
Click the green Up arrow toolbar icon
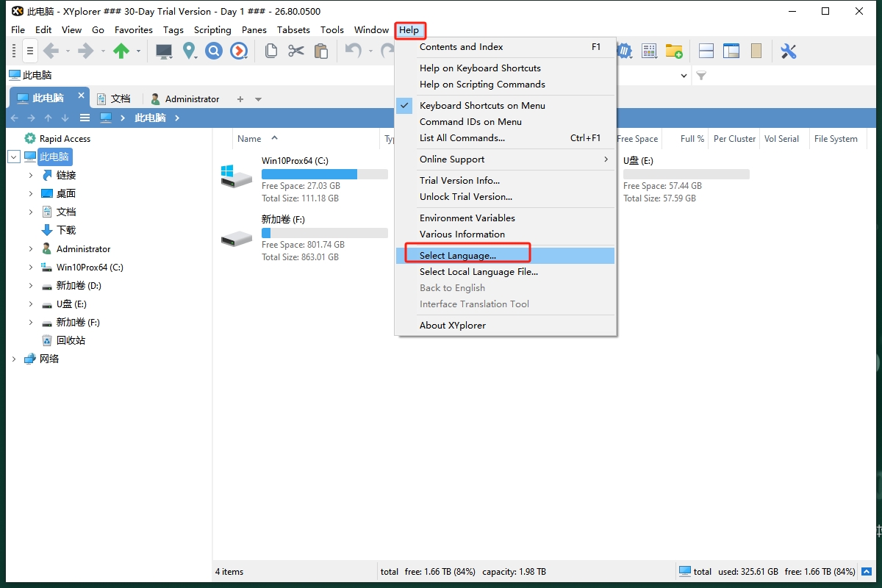[121, 51]
